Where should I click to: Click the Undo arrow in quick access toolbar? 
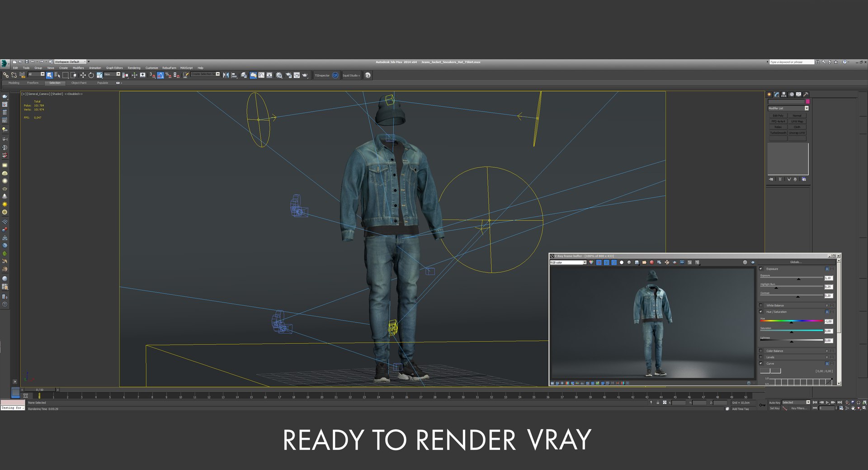[33, 62]
